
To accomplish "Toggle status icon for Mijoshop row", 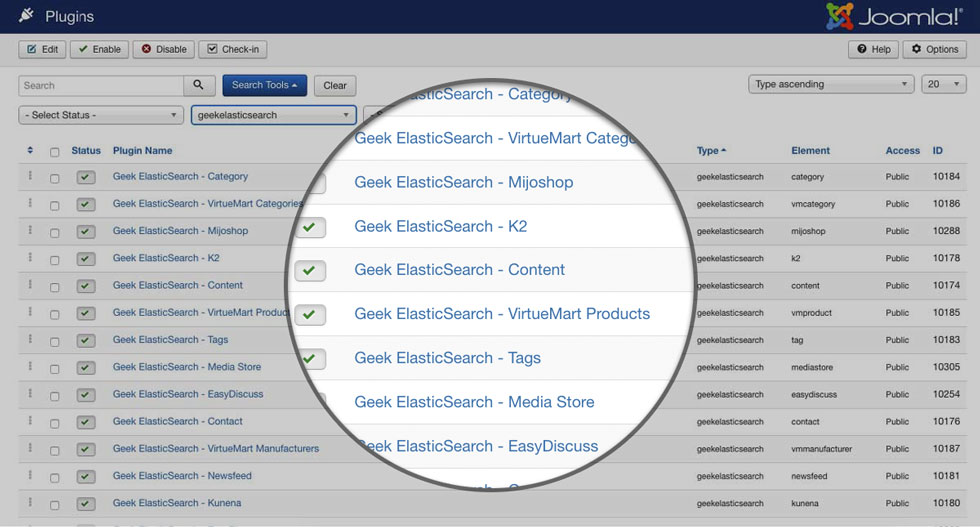I will coord(86,232).
